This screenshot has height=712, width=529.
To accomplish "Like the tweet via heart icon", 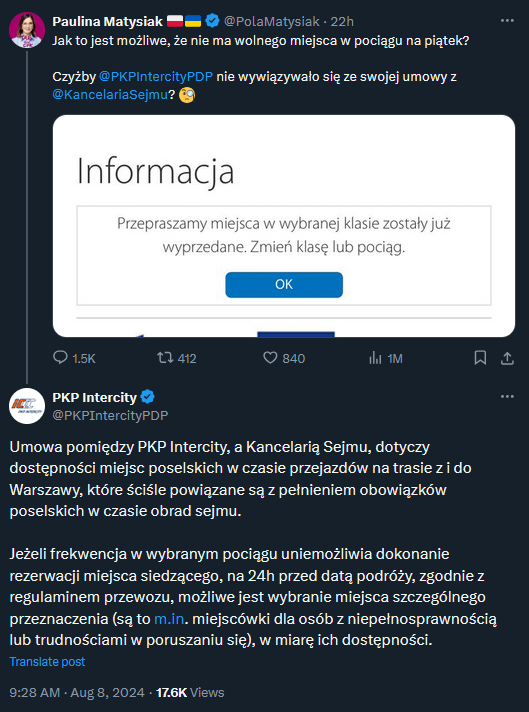I will [270, 358].
